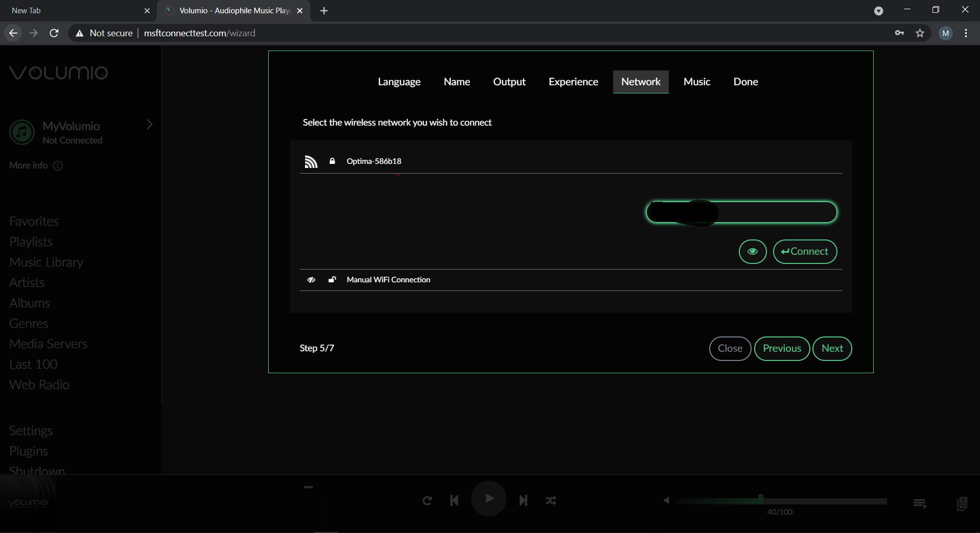Click the Play button
980x533 pixels.
point(489,499)
